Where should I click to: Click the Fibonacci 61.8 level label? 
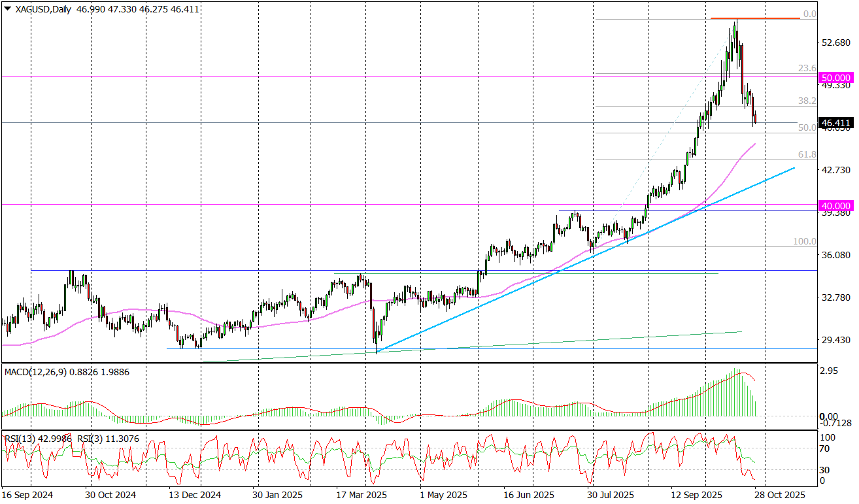click(x=807, y=154)
